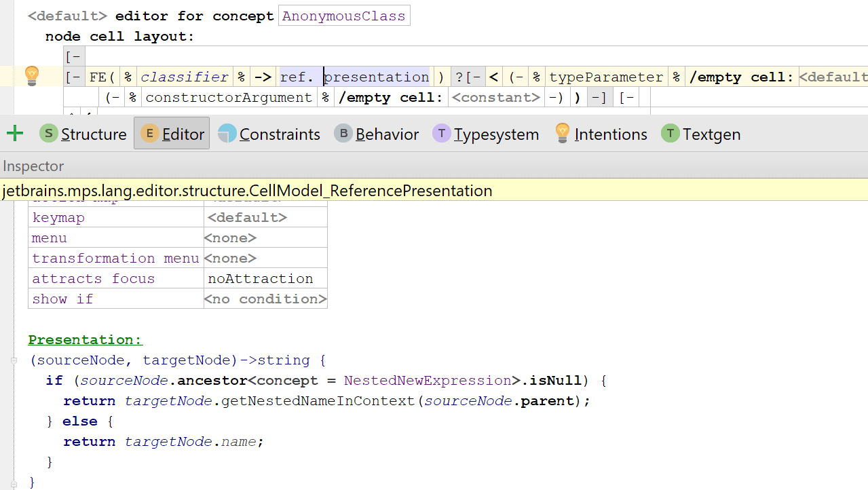The width and height of the screenshot is (868, 490).
Task: Click the orange E Editor icon
Action: [x=150, y=134]
